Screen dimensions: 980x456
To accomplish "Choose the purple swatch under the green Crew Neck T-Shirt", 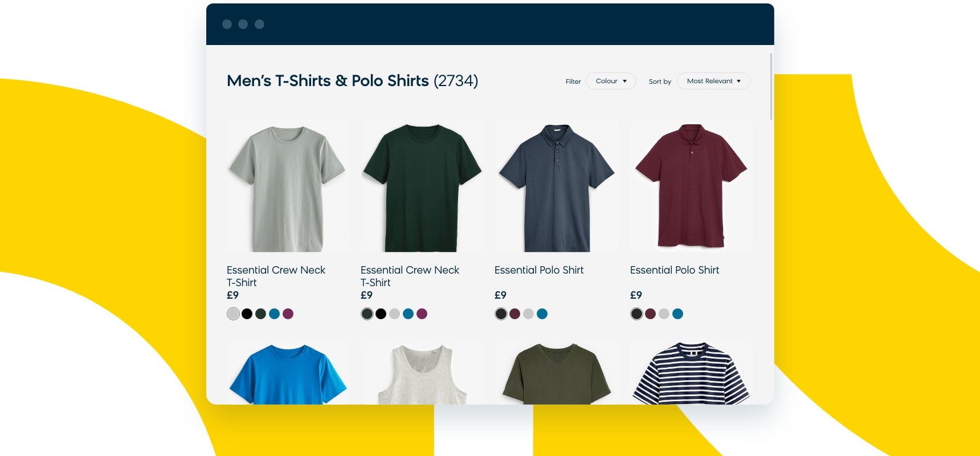I will click(422, 313).
